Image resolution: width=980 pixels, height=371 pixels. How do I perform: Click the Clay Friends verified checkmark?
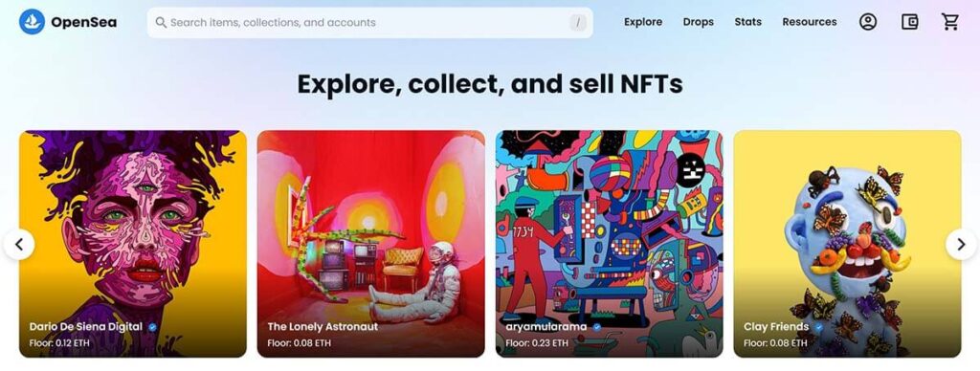(818, 327)
